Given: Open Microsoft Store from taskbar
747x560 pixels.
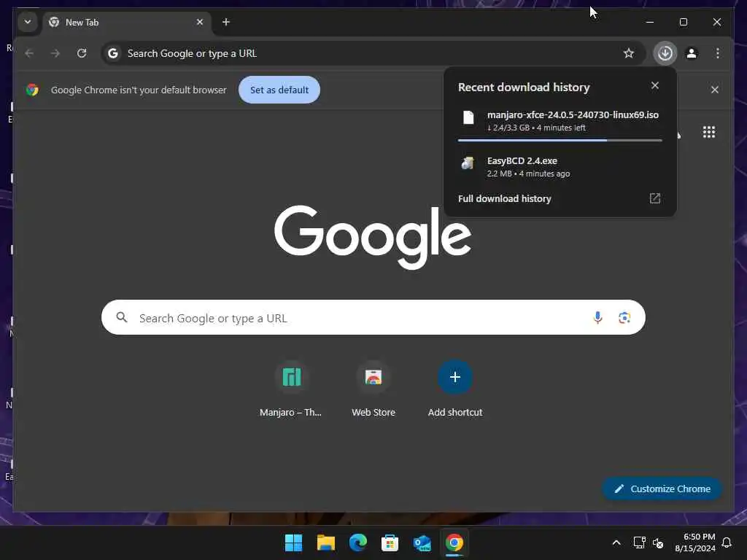Looking at the screenshot, I should click(390, 542).
